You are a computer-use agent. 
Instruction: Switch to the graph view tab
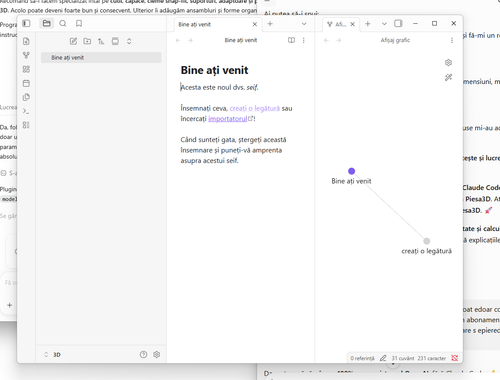(337, 24)
